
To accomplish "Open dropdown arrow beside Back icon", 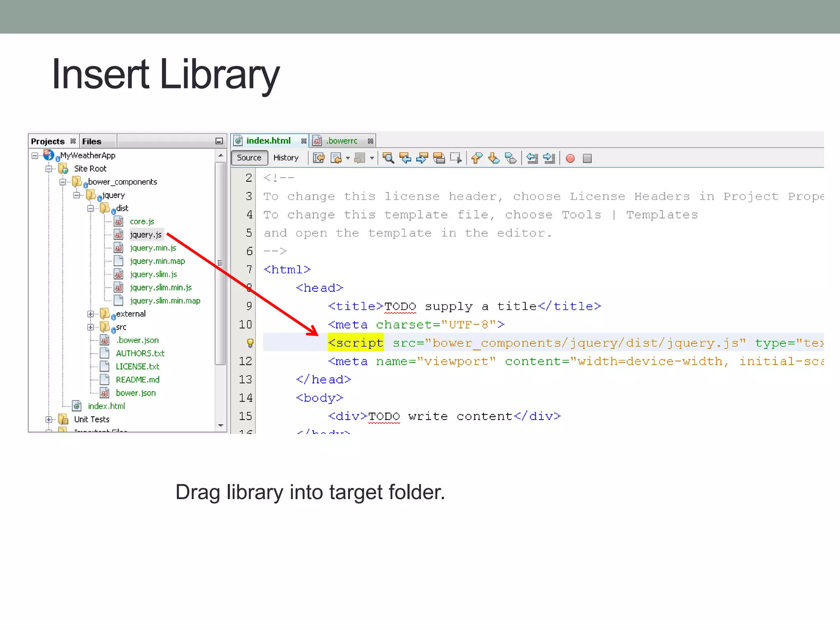I will (x=348, y=158).
